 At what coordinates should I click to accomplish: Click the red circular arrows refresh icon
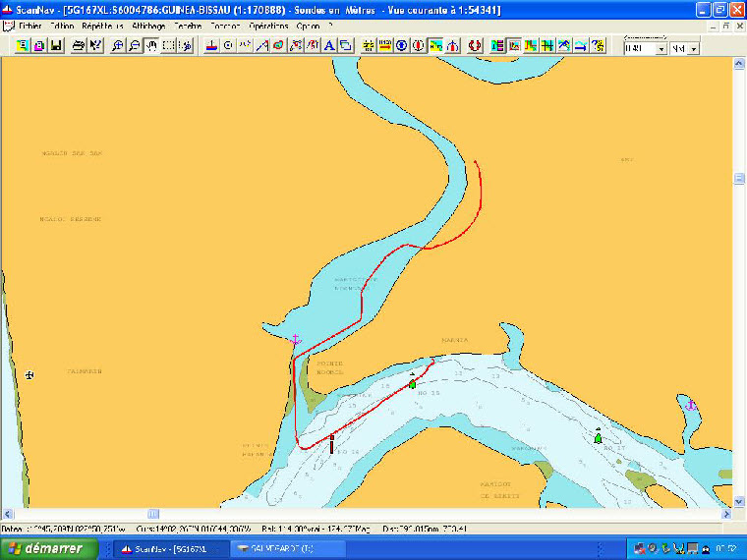[474, 45]
